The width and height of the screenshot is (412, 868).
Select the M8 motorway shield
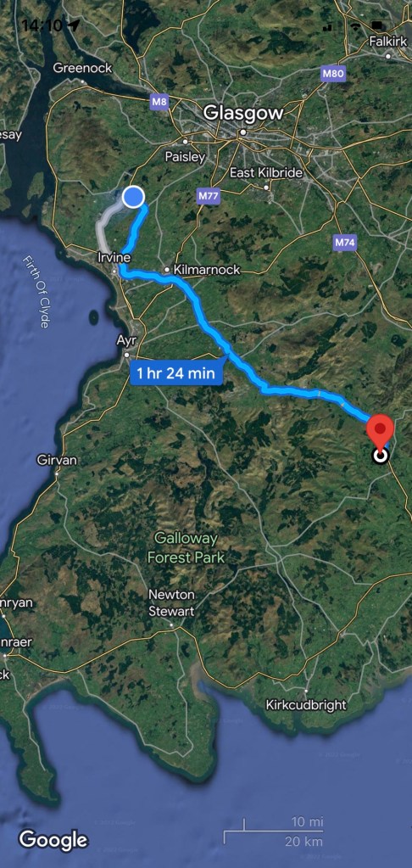coord(159,102)
